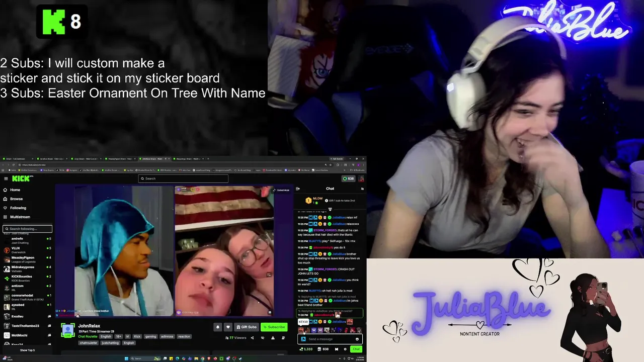Toggle Default Mode in the video player

tap(282, 190)
